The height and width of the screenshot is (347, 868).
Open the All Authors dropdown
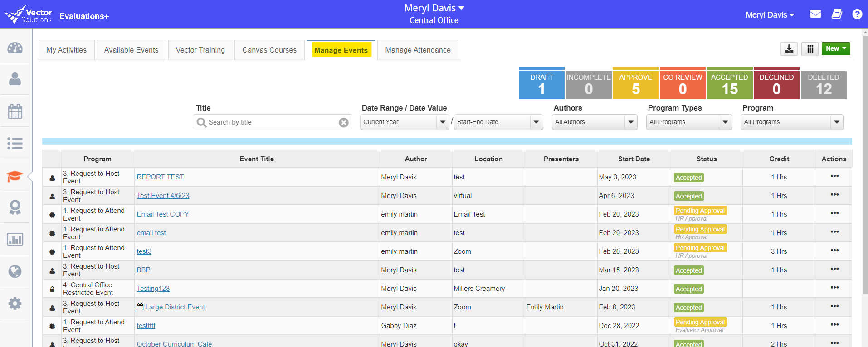(595, 122)
